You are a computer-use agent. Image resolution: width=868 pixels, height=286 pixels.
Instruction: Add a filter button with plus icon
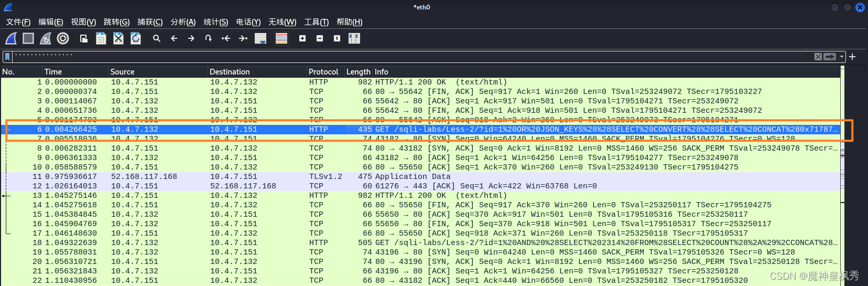pos(852,57)
